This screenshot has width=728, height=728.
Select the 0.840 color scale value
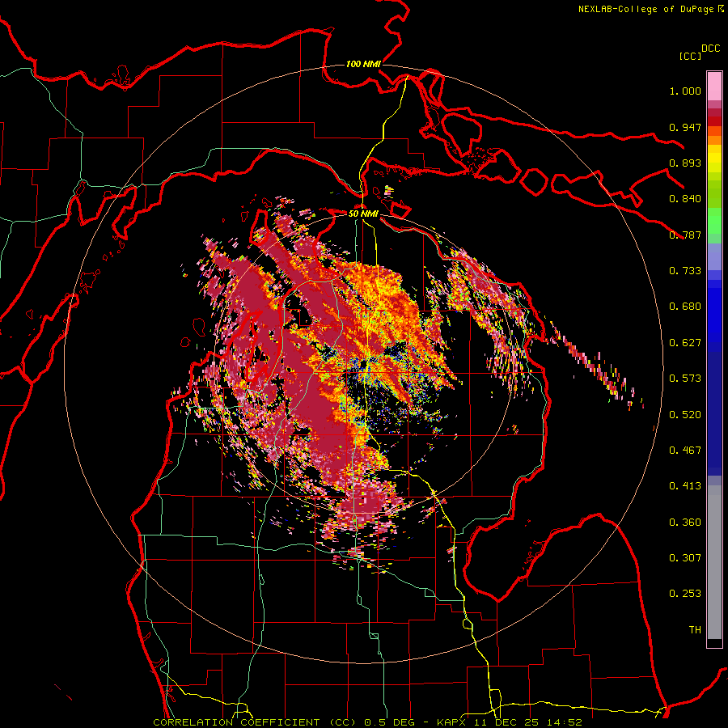click(685, 199)
